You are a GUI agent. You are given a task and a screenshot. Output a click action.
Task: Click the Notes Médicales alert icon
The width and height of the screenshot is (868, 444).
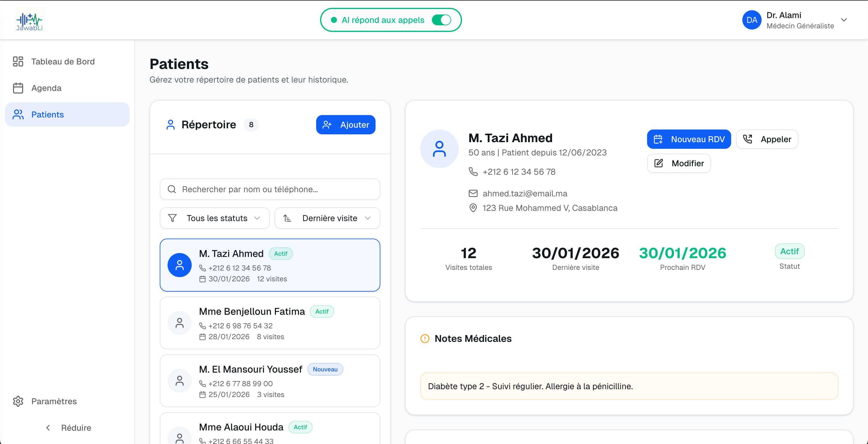pyautogui.click(x=425, y=338)
